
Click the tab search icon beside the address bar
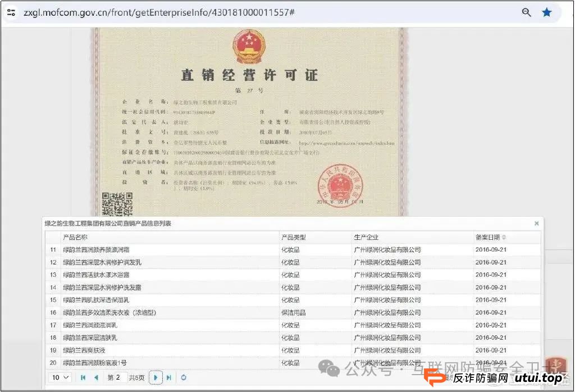(11, 12)
